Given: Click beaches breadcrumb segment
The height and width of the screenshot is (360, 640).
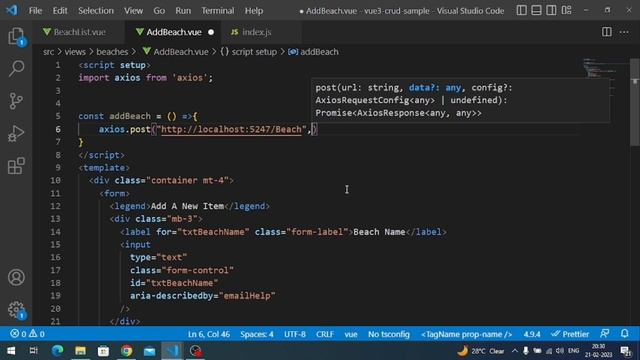Looking at the screenshot, I should point(112,52).
